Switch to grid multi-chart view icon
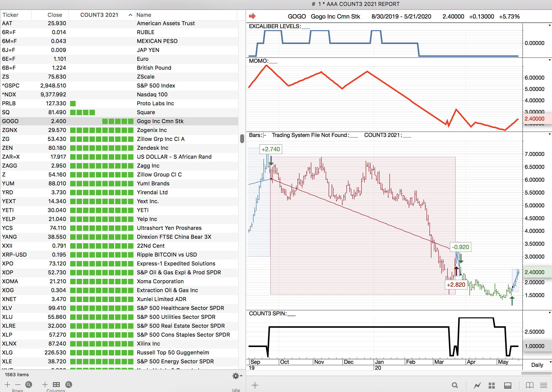 coord(492,385)
